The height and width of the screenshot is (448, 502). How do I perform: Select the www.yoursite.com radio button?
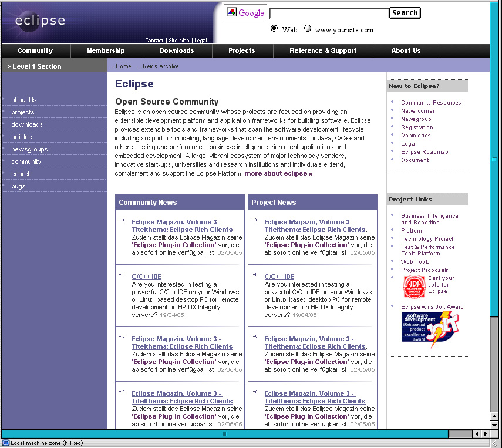(307, 28)
